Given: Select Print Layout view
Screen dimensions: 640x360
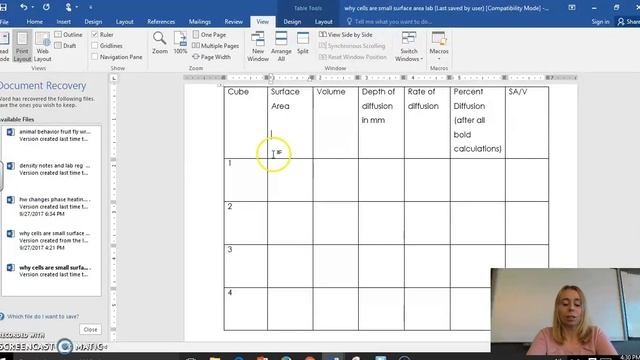Looking at the screenshot, I should (x=22, y=46).
